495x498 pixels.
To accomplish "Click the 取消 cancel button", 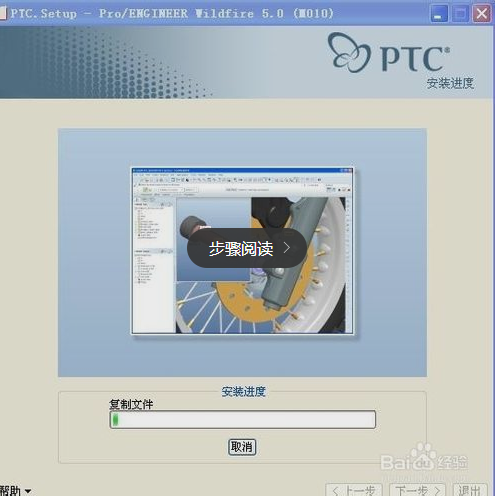I will pos(242,447).
